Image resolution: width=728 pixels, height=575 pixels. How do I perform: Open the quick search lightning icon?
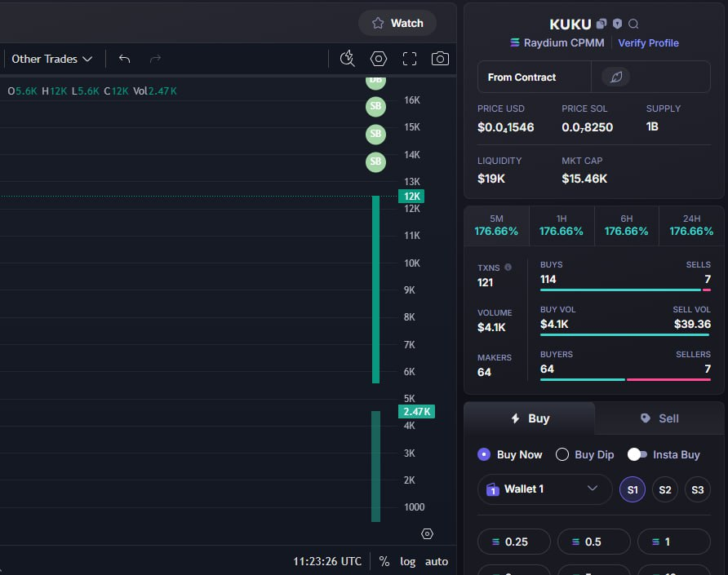[348, 59]
